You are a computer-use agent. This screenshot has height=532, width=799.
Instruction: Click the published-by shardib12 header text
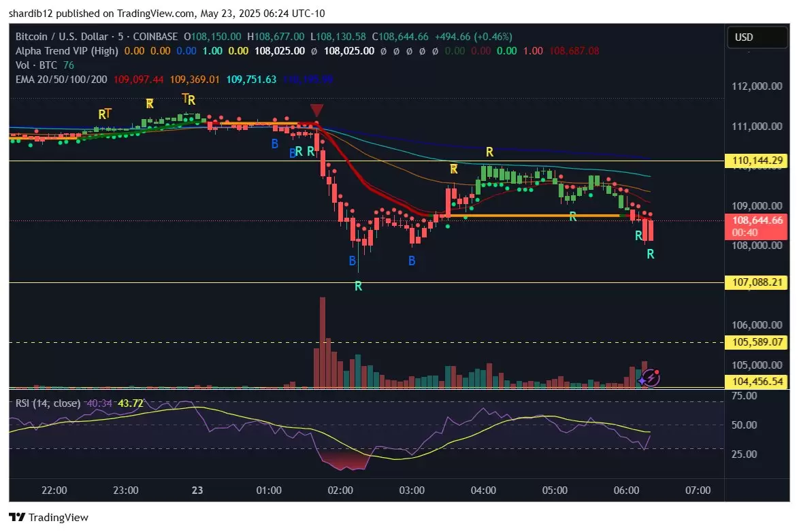(167, 13)
